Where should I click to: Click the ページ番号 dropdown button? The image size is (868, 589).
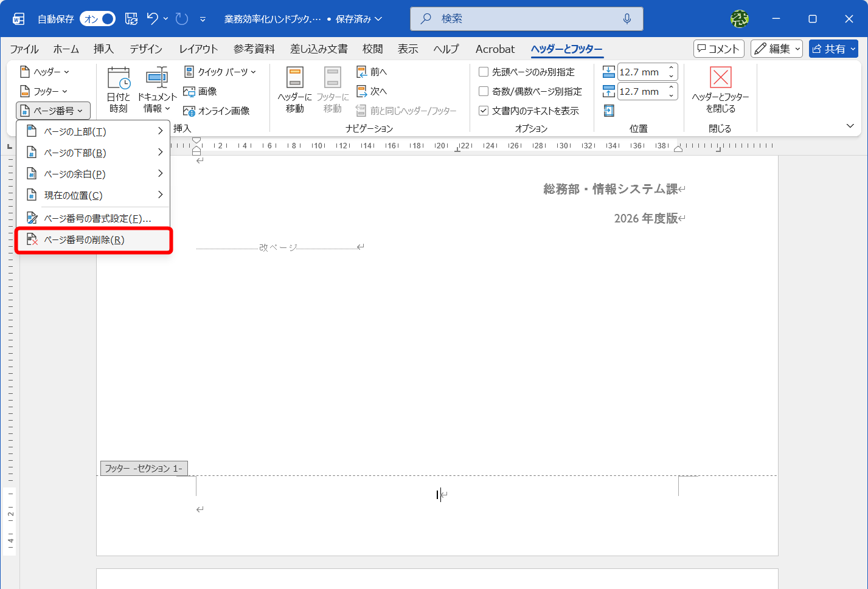coord(53,111)
